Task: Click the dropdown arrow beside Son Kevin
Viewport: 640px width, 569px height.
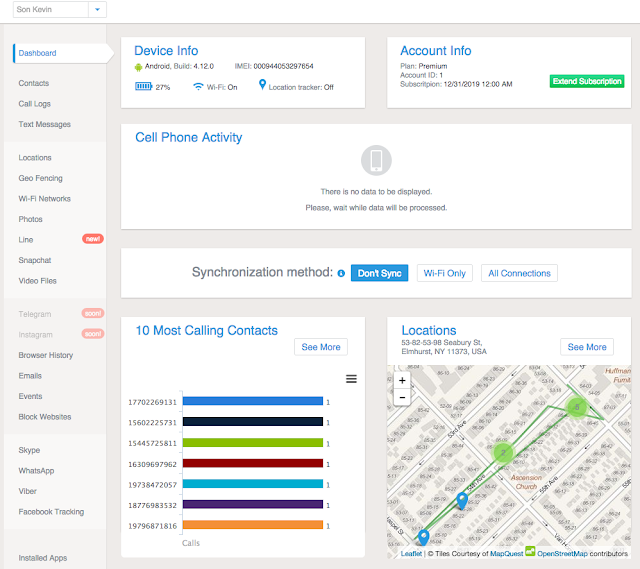Action: tap(98, 9)
